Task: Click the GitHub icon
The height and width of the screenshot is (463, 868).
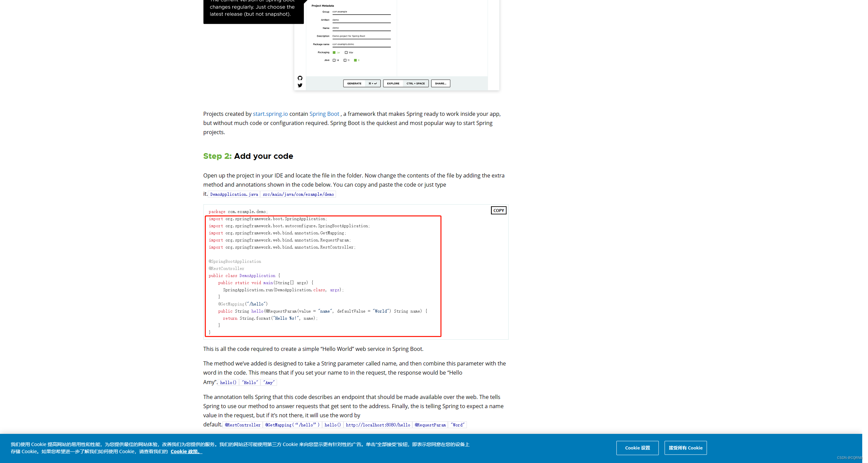Action: point(300,78)
